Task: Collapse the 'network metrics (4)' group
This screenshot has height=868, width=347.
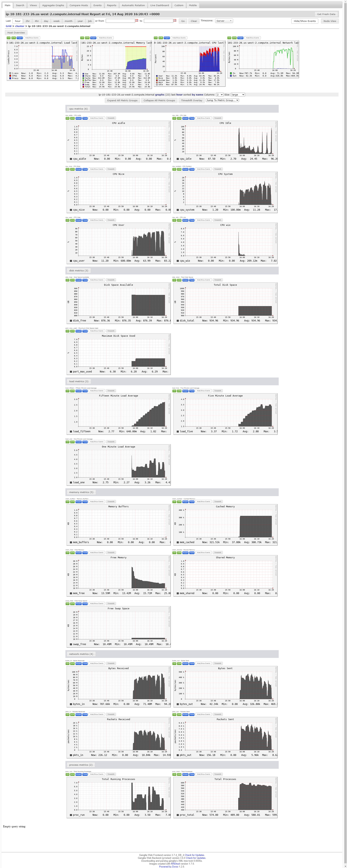Action: coord(81,654)
